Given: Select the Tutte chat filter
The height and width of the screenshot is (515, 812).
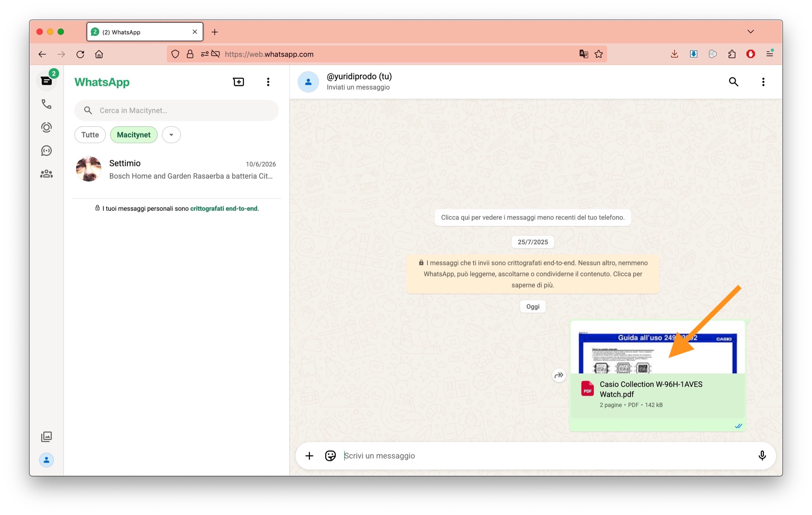Looking at the screenshot, I should pos(90,135).
